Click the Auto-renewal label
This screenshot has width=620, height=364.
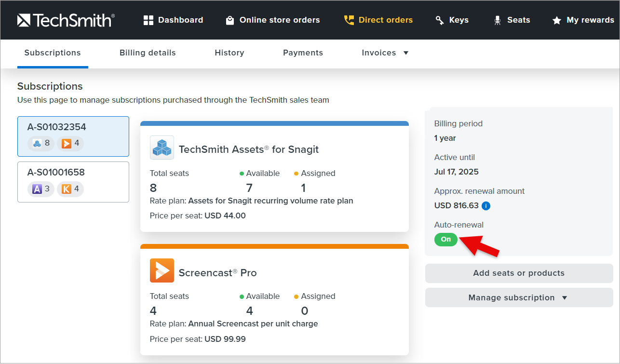pyautogui.click(x=459, y=225)
